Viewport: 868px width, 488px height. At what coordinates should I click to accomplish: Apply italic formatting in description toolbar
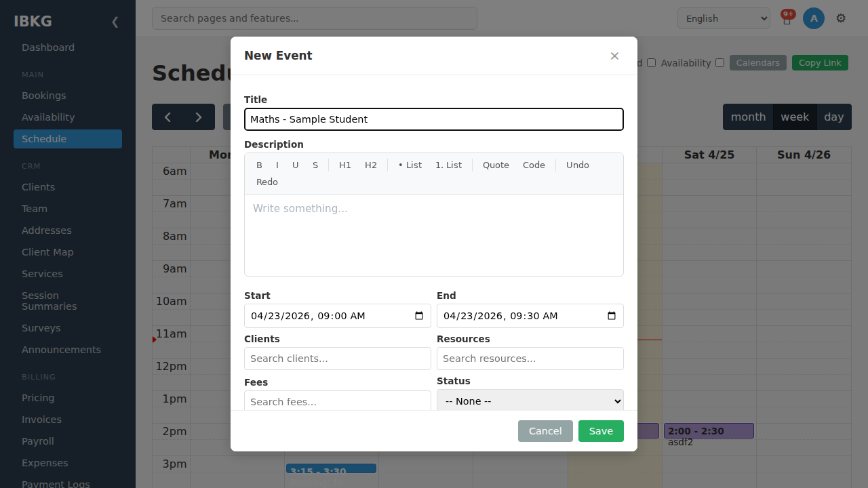click(x=277, y=165)
